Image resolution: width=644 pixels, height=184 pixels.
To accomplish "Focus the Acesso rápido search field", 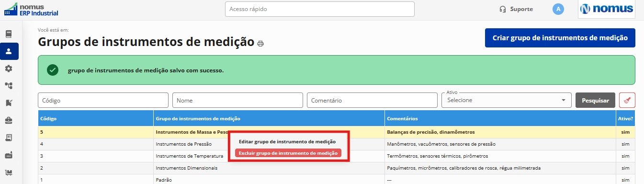I will pos(320,9).
